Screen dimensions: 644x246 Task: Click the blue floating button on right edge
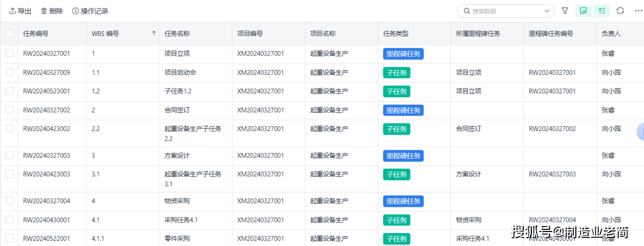[640, 131]
